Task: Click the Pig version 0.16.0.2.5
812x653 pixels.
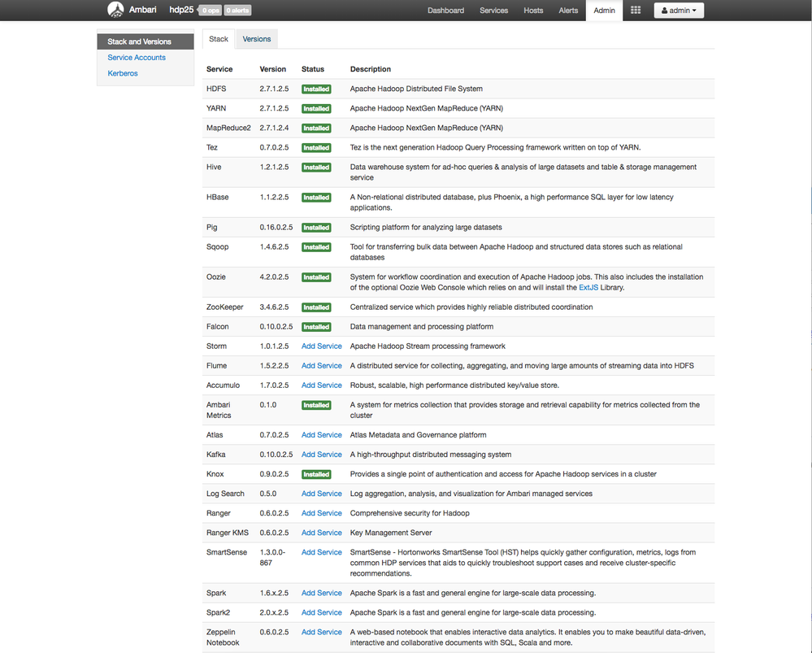Action: point(276,227)
